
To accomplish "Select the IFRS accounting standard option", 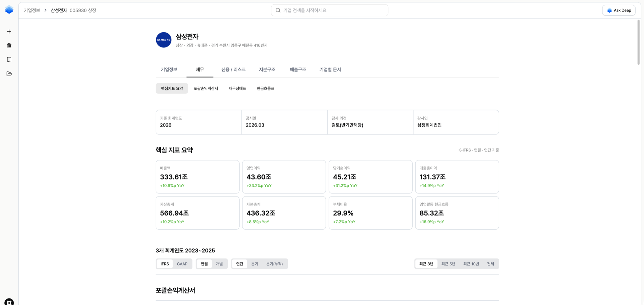I will point(165,264).
